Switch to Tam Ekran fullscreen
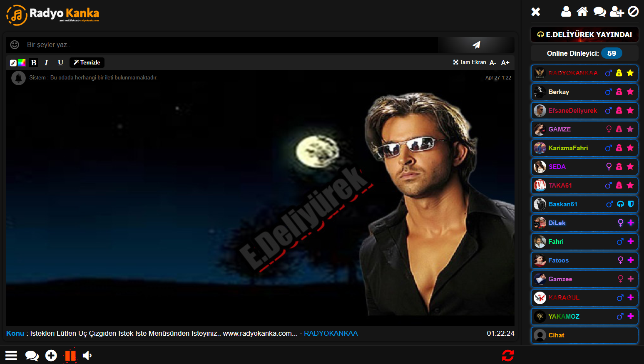Viewport: 644px width, 364px height. (470, 62)
